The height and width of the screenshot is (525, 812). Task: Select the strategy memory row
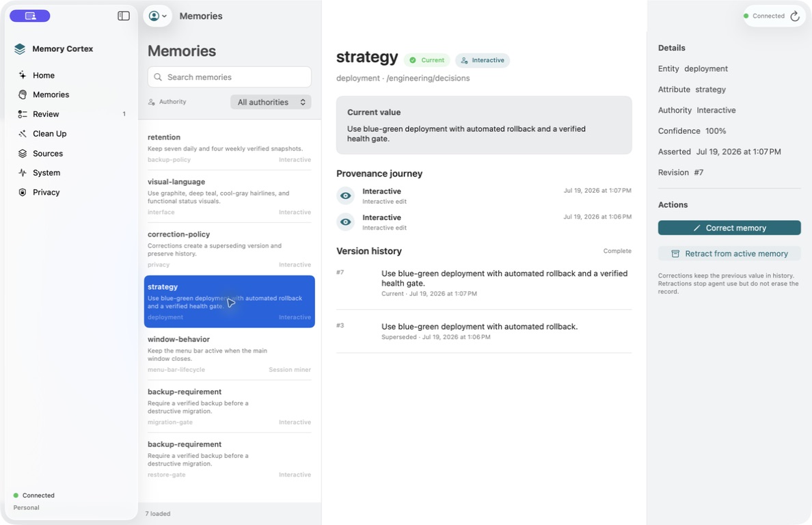230,301
